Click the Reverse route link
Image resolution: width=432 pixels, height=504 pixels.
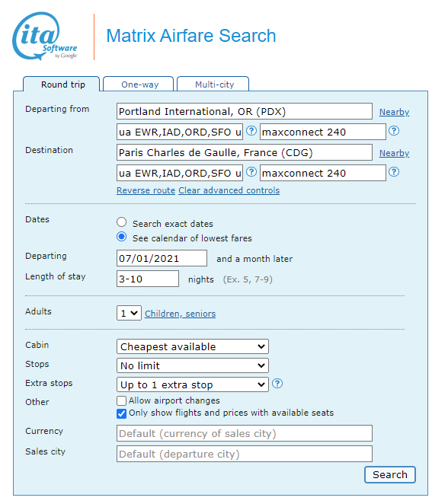tap(146, 190)
